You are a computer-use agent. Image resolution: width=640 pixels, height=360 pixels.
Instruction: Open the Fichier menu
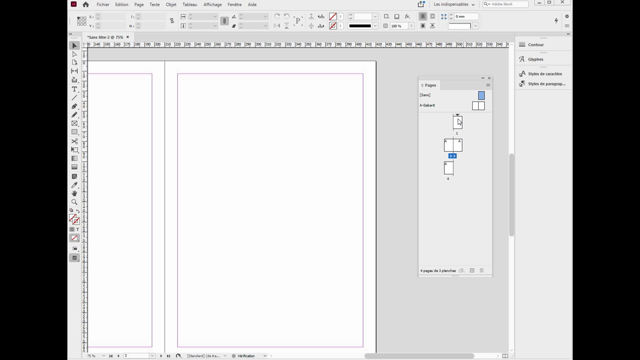tap(103, 4)
